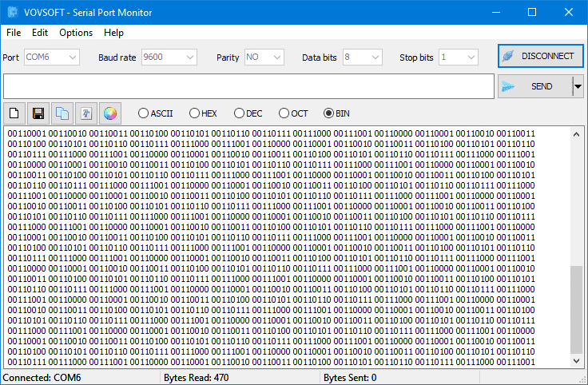Click the 'Baud rate' label
The height and width of the screenshot is (385, 588).
pyautogui.click(x=117, y=58)
